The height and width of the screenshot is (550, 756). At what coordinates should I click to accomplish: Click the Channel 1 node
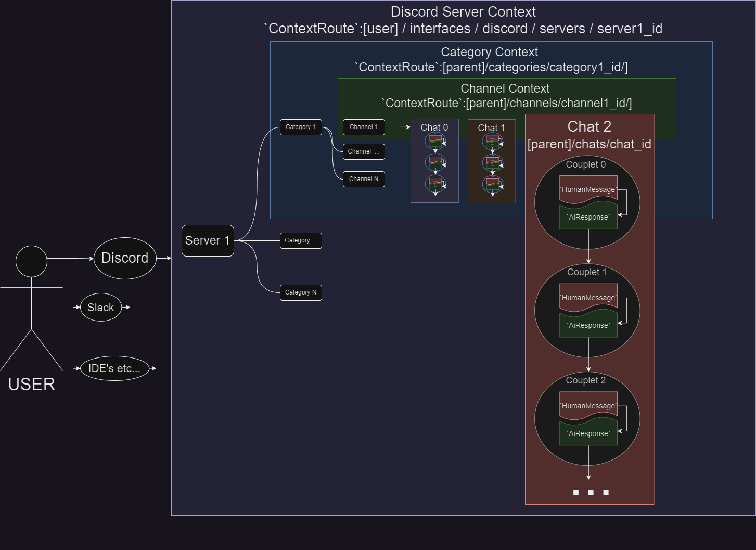[364, 127]
